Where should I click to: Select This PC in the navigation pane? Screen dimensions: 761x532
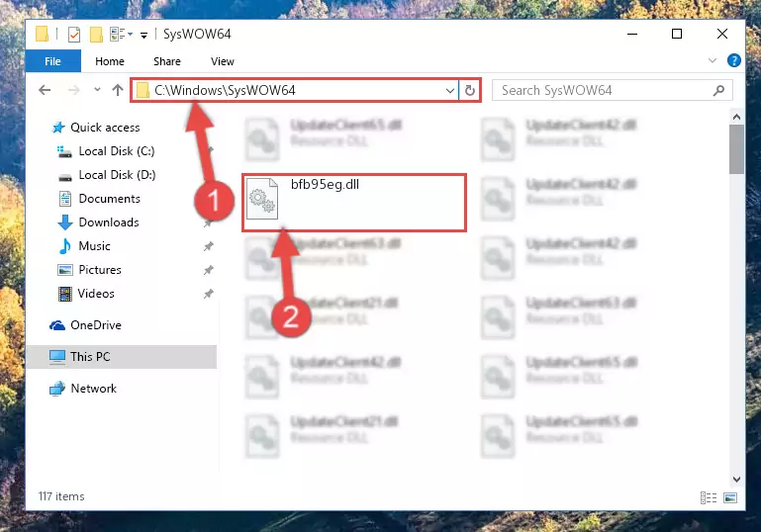122,356
